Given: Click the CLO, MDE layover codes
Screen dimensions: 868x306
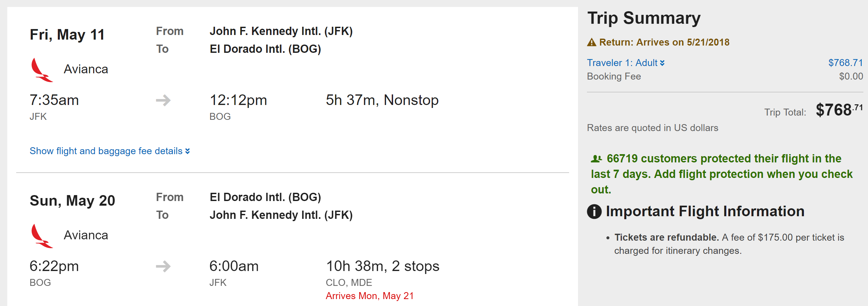Looking at the screenshot, I should coord(348,283).
